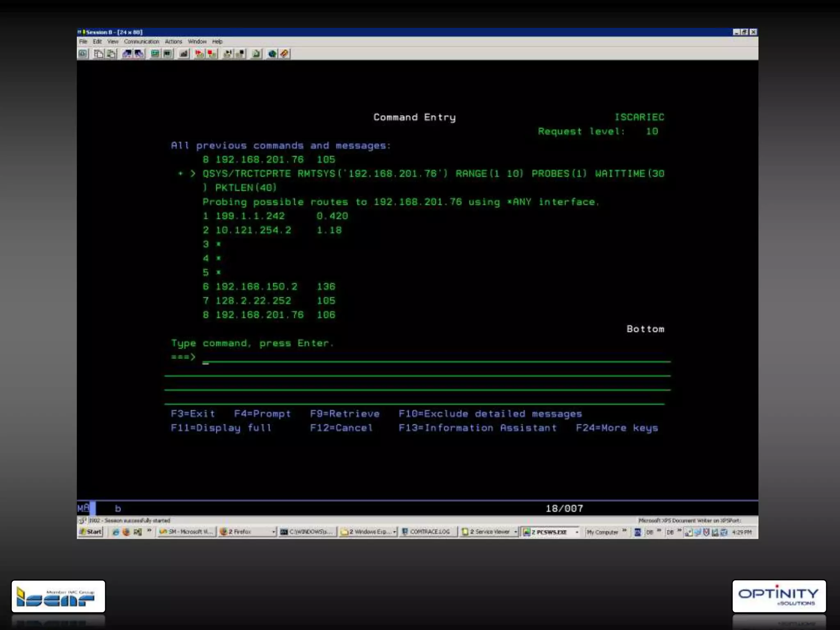Click the Print Screen toolbar icon
The width and height of the screenshot is (840, 630).
click(x=83, y=54)
